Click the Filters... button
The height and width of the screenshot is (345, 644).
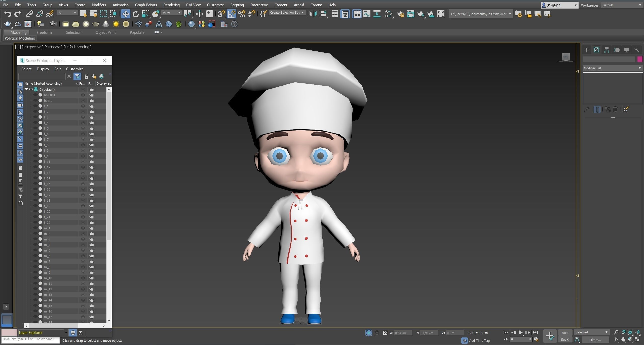(595, 340)
